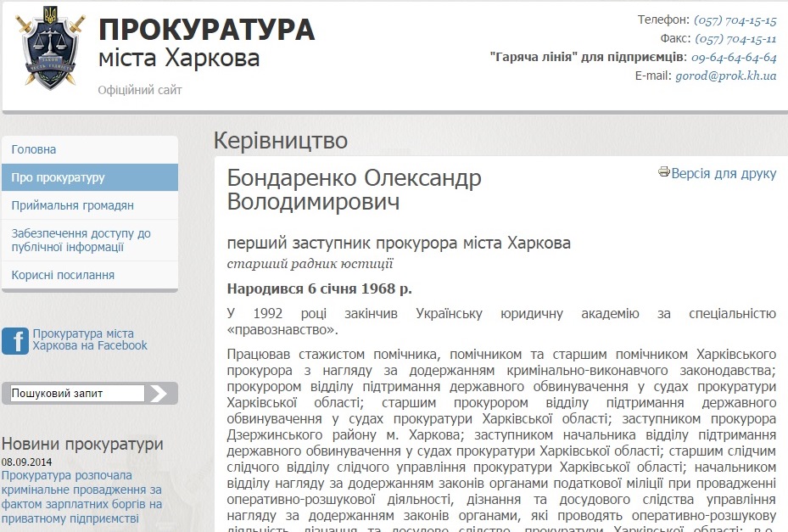Click the Версія для друку link
The height and width of the screenshot is (532, 788).
[x=724, y=173]
